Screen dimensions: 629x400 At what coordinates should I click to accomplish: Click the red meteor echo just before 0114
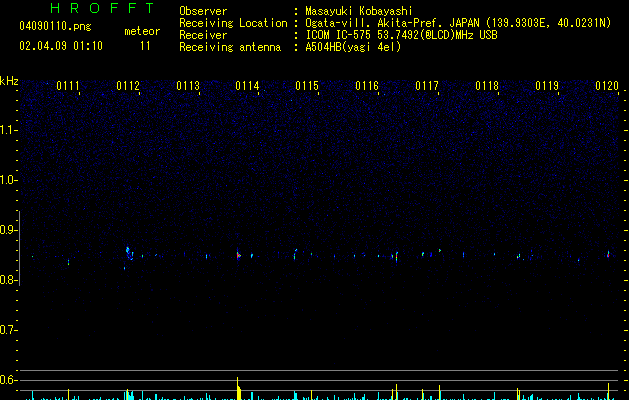[238, 255]
